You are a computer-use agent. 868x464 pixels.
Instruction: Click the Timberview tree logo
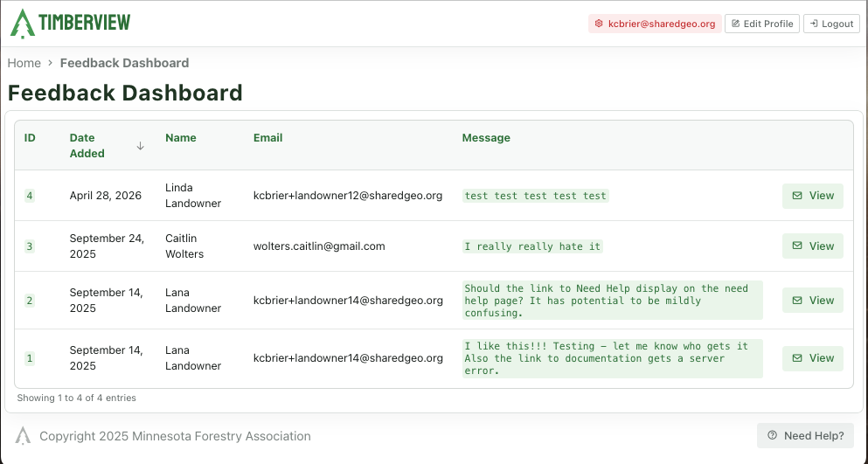click(x=23, y=24)
